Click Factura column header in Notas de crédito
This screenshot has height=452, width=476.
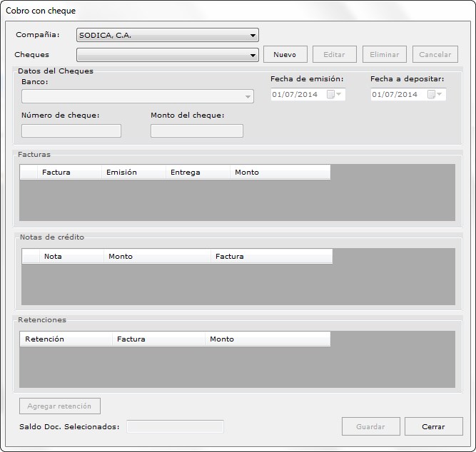[272, 257]
